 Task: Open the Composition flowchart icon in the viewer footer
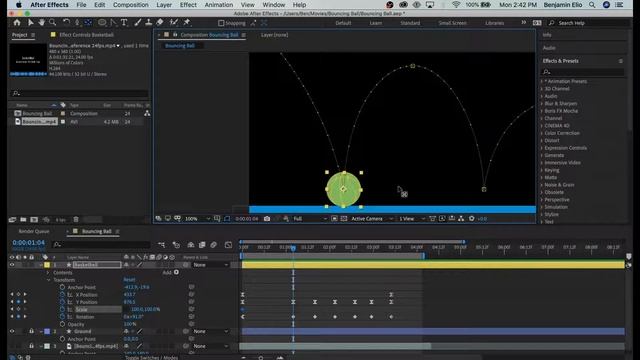pos(461,219)
